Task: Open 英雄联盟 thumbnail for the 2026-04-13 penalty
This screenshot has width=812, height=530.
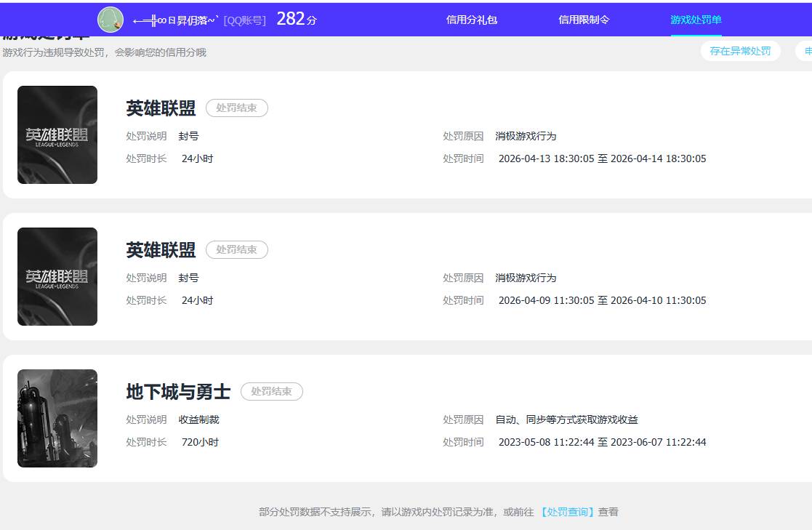Action: [57, 134]
